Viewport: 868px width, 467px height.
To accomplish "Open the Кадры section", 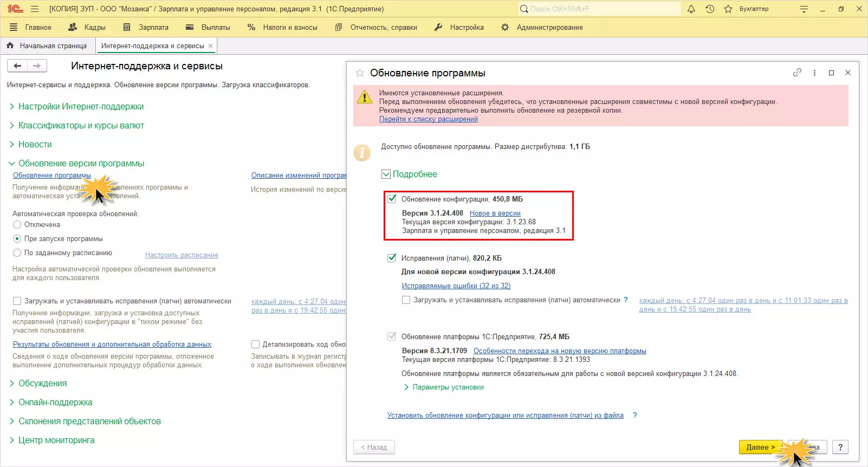I will (x=87, y=27).
